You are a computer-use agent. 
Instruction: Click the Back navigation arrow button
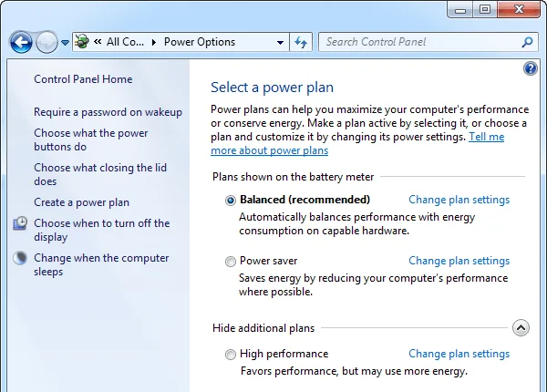click(21, 42)
